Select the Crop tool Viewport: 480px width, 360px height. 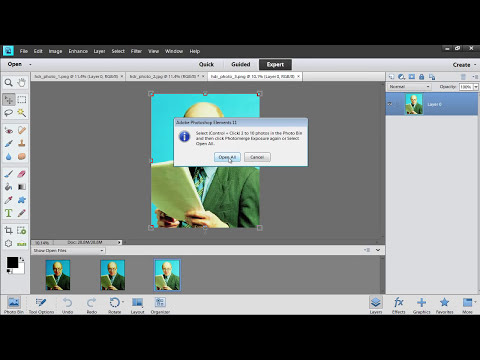(9, 230)
